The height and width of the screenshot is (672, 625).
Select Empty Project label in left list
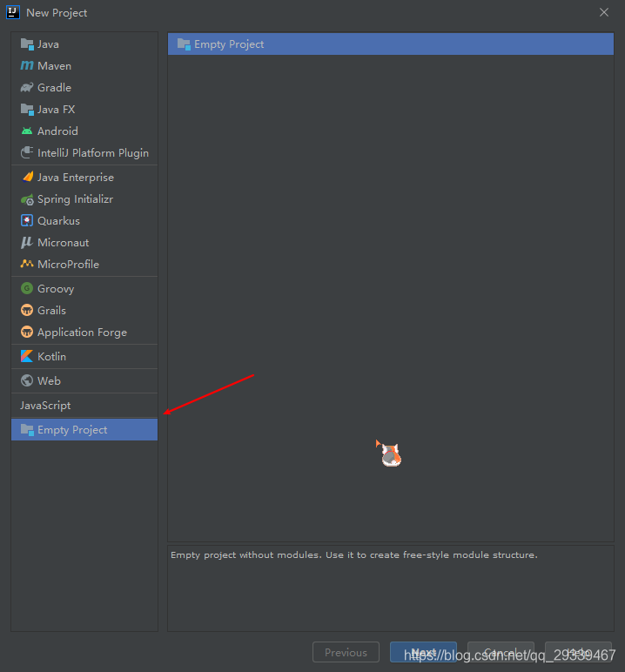coord(72,430)
